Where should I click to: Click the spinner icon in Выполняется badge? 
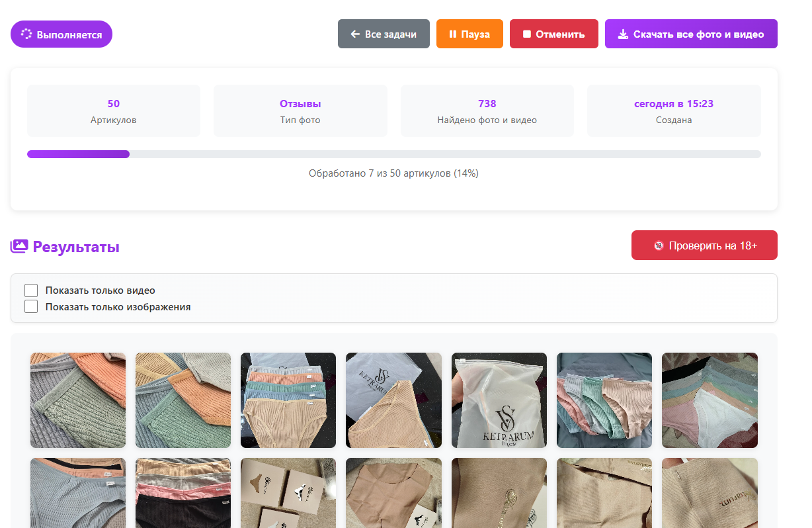pos(26,34)
